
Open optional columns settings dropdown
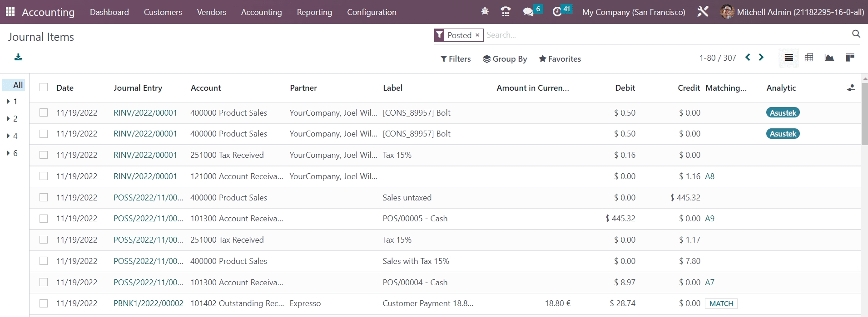pyautogui.click(x=851, y=88)
